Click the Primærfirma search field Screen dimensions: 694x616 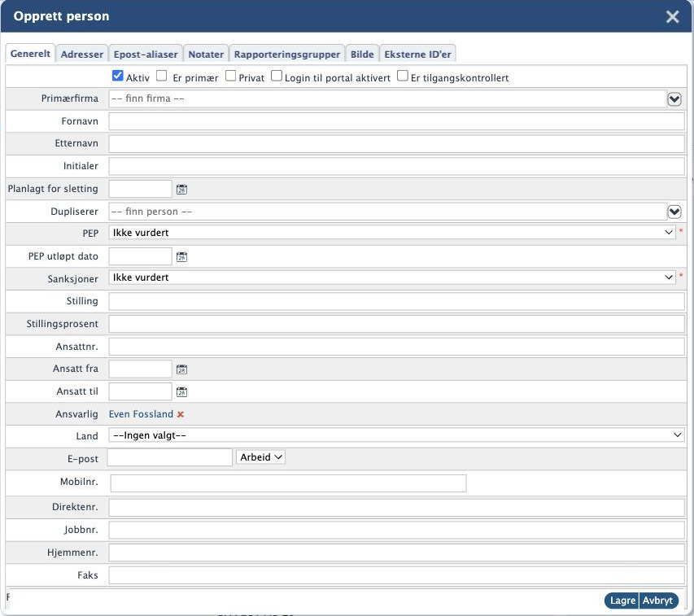click(x=387, y=98)
